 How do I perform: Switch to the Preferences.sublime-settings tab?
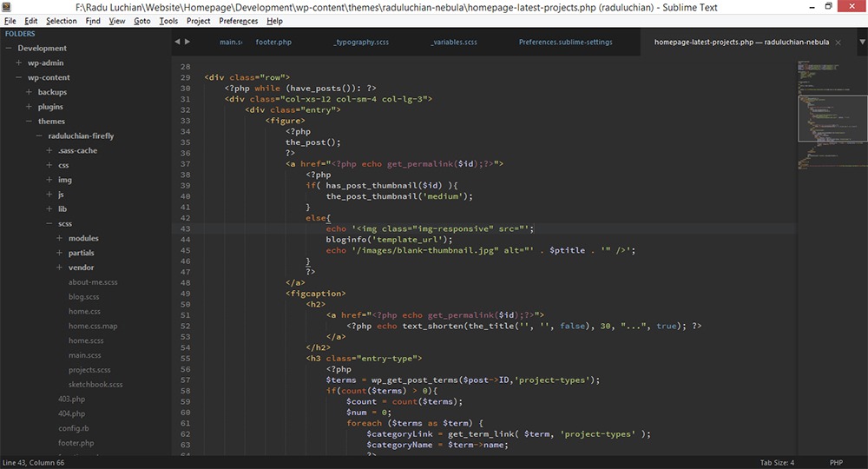[x=565, y=42]
